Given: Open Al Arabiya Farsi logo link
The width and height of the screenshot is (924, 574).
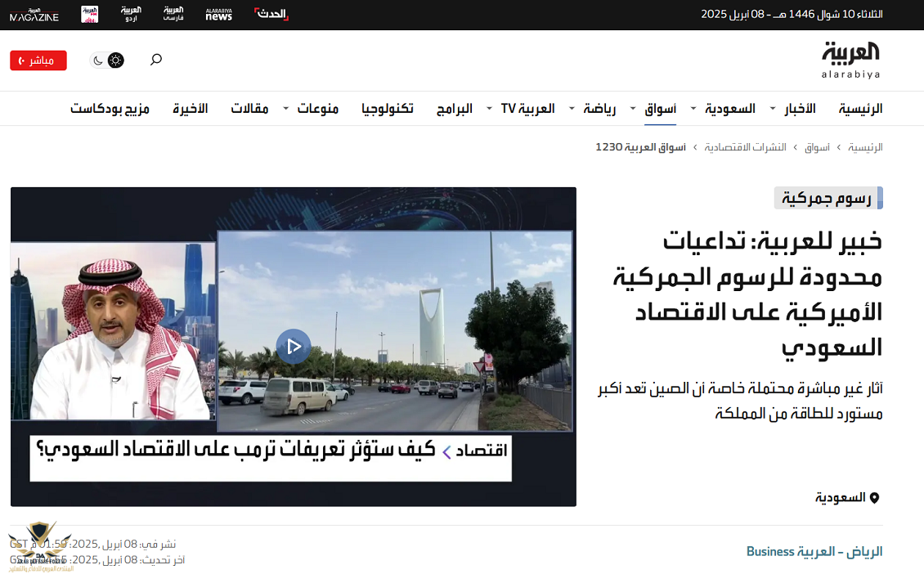Looking at the screenshot, I should click(x=173, y=14).
